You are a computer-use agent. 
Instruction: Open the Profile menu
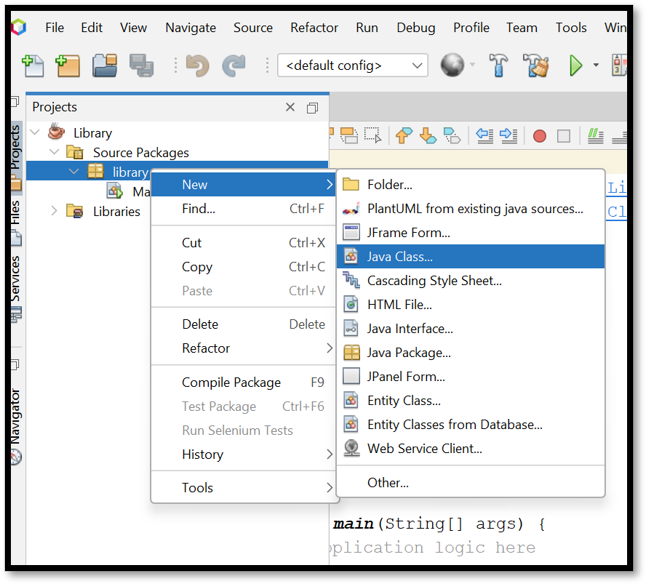(471, 28)
